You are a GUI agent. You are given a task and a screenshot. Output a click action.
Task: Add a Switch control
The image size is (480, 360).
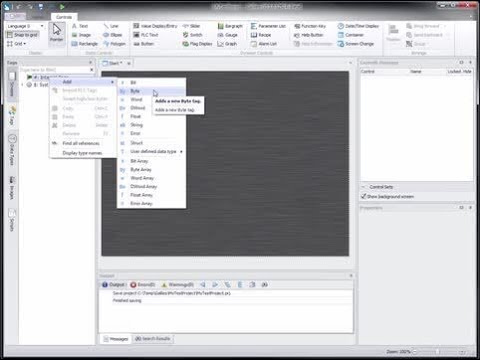pyautogui.click(x=193, y=35)
